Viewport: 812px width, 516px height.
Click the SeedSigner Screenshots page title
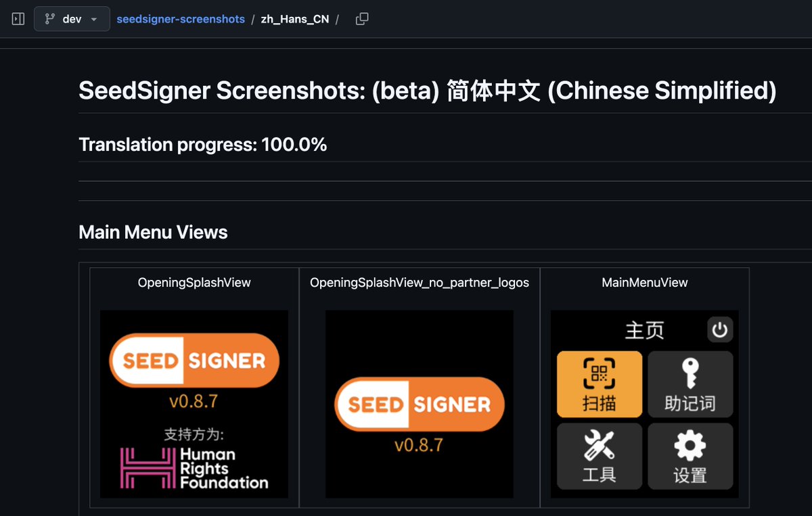(428, 91)
